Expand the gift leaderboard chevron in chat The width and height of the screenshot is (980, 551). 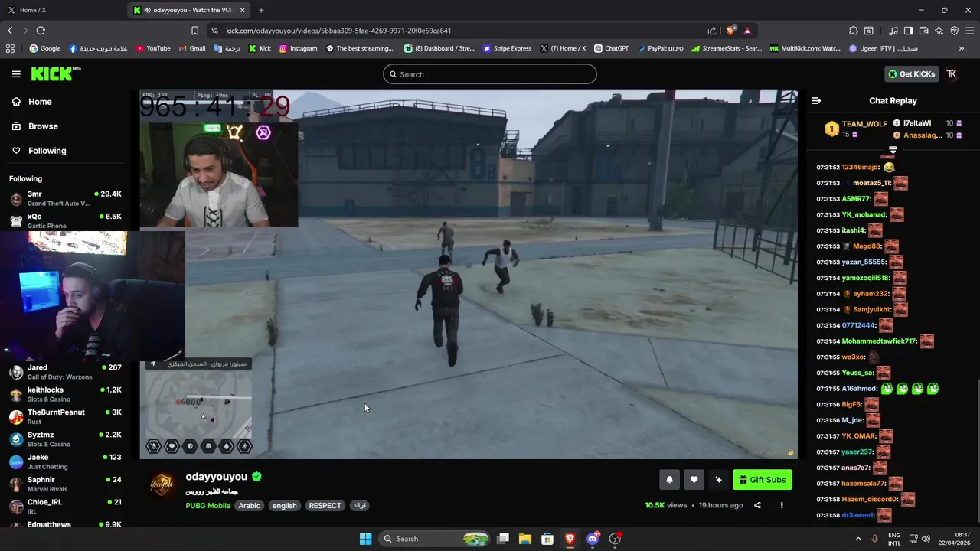pyautogui.click(x=893, y=150)
